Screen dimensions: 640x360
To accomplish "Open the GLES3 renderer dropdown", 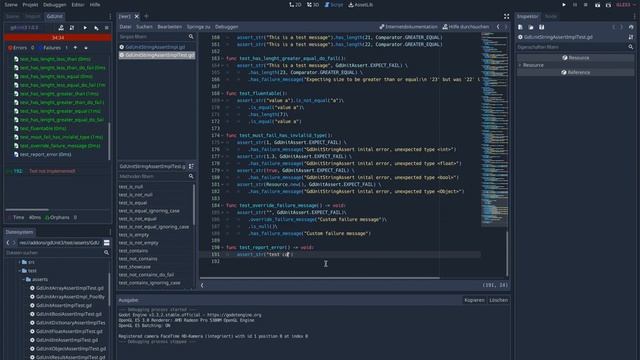I will tap(625, 5).
